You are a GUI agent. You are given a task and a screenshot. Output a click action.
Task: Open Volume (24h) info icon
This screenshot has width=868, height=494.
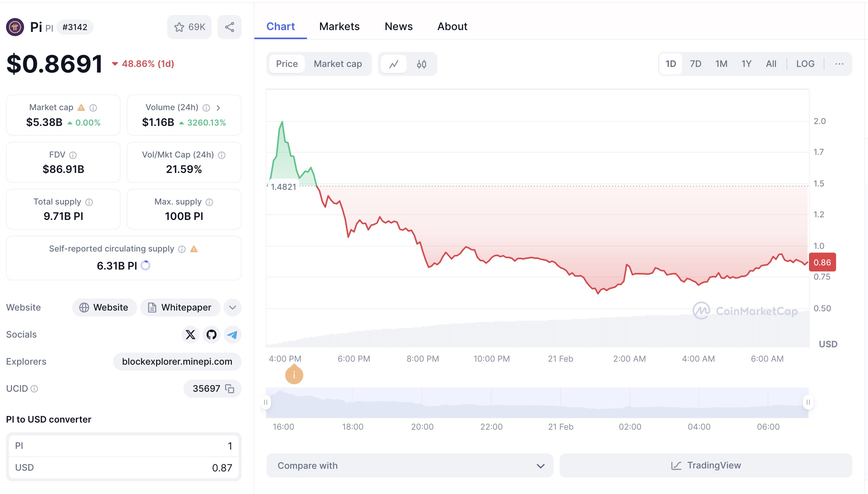(206, 108)
